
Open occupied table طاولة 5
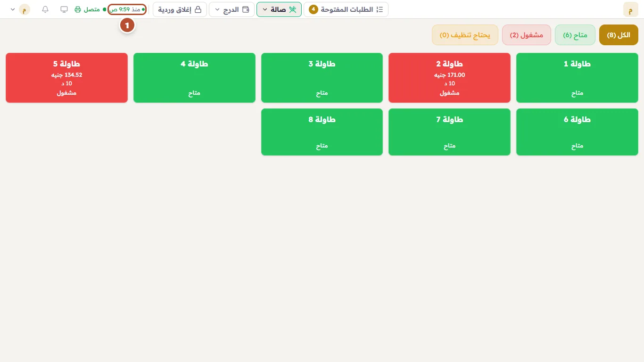click(66, 78)
